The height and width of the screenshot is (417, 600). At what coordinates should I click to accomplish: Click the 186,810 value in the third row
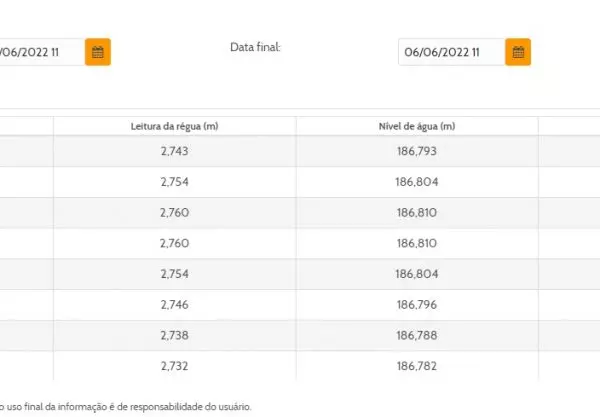(417, 213)
